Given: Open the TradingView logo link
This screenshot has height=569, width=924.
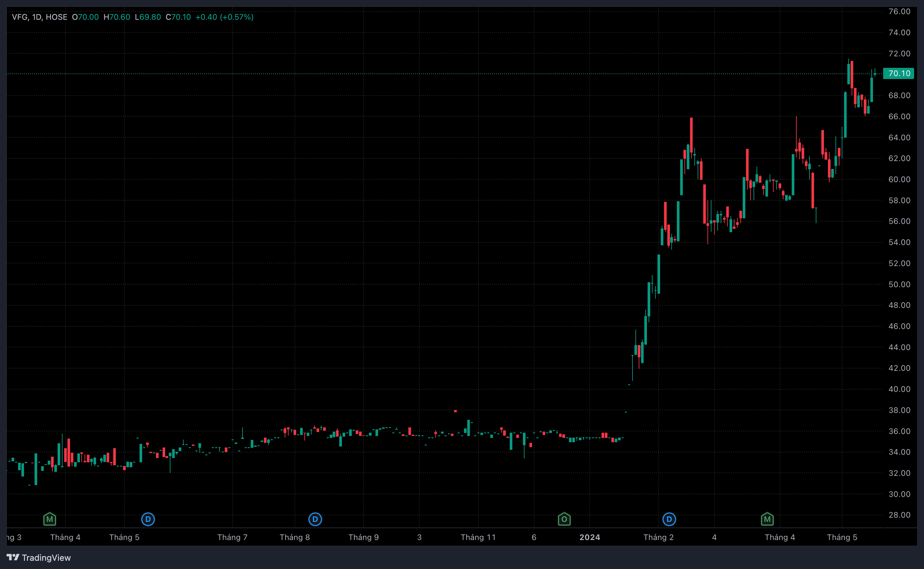Looking at the screenshot, I should point(39,557).
